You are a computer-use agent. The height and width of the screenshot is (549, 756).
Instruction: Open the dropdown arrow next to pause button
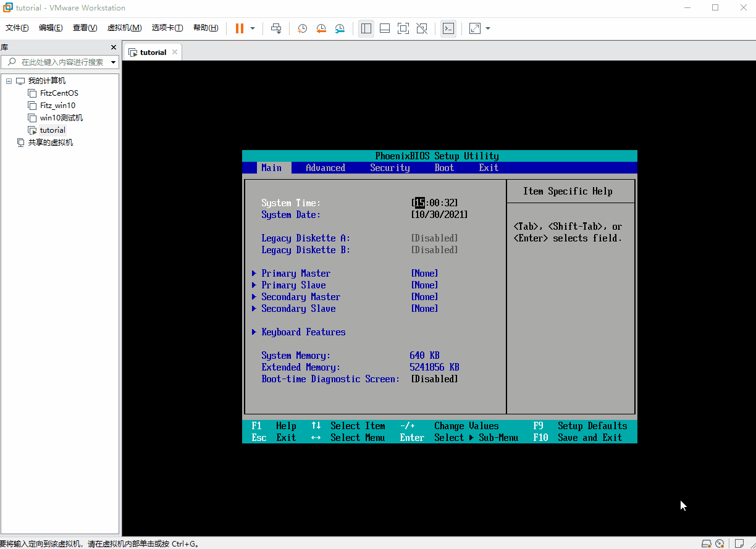click(253, 28)
